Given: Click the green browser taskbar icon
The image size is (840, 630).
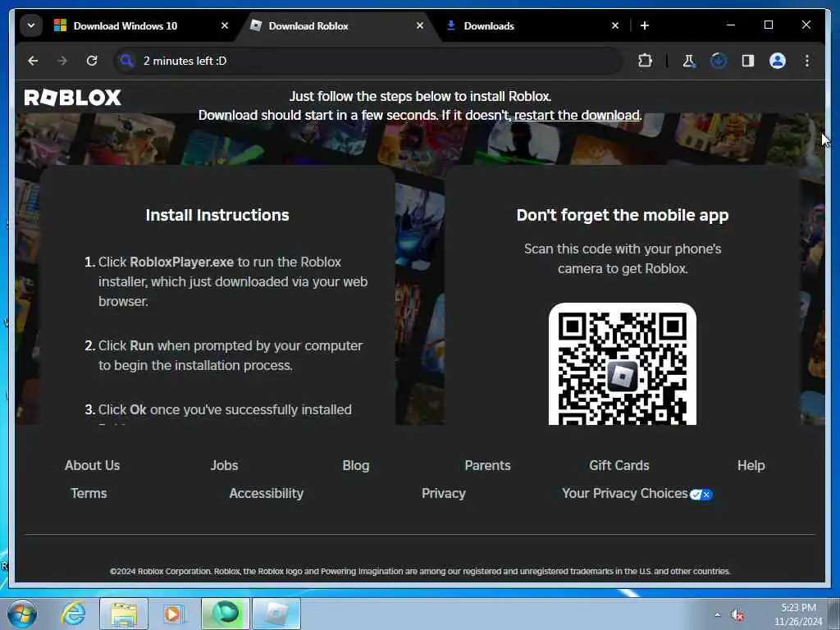Looking at the screenshot, I should (x=226, y=614).
